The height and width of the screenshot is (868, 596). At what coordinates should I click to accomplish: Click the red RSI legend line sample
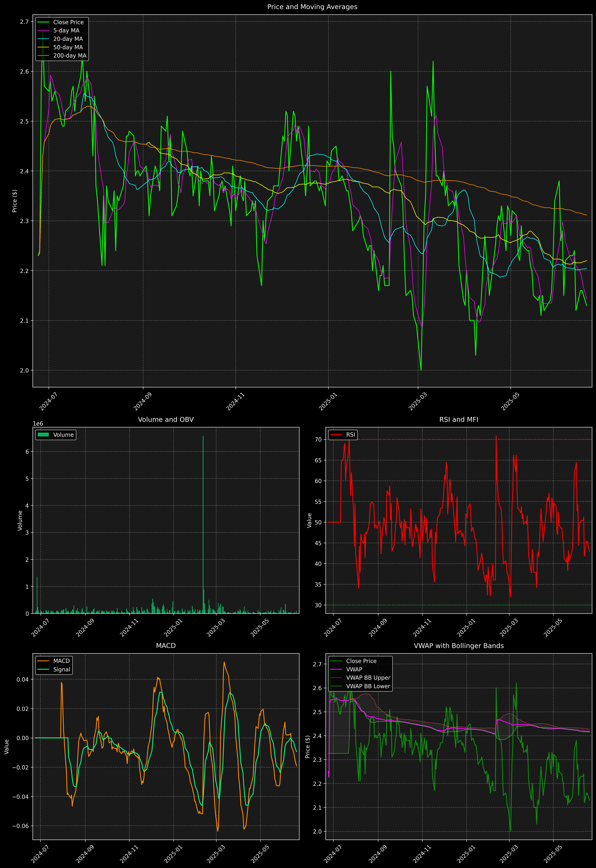[x=336, y=435]
